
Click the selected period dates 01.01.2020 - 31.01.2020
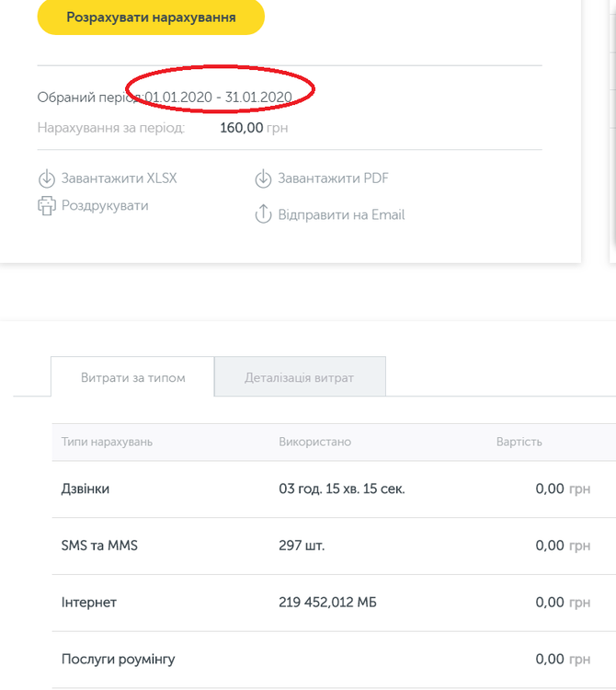pos(219,98)
